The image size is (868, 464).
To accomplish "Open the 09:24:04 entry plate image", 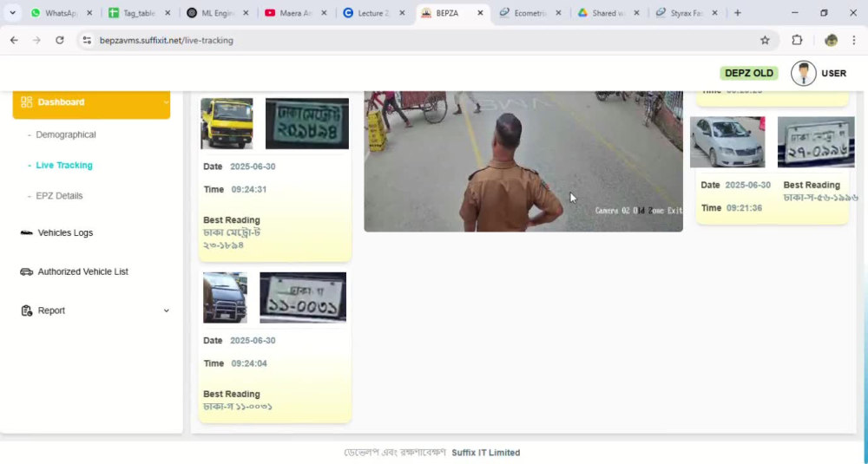I will [x=303, y=297].
